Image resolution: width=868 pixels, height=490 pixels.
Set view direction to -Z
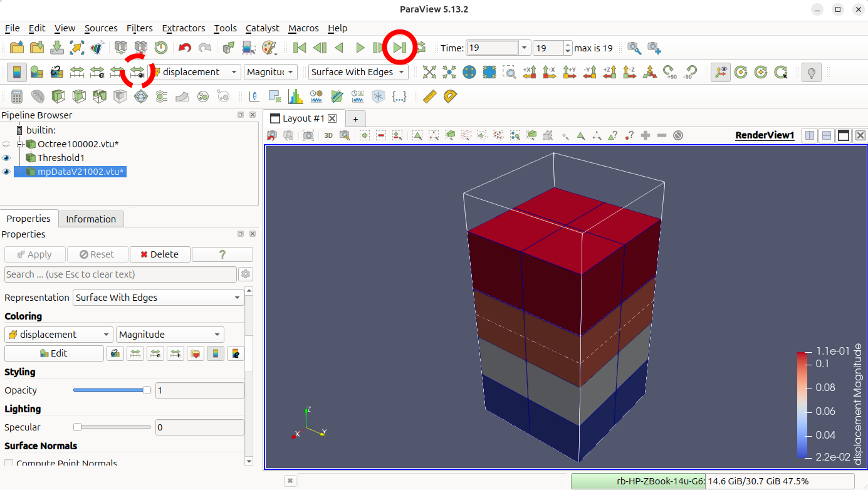point(630,72)
